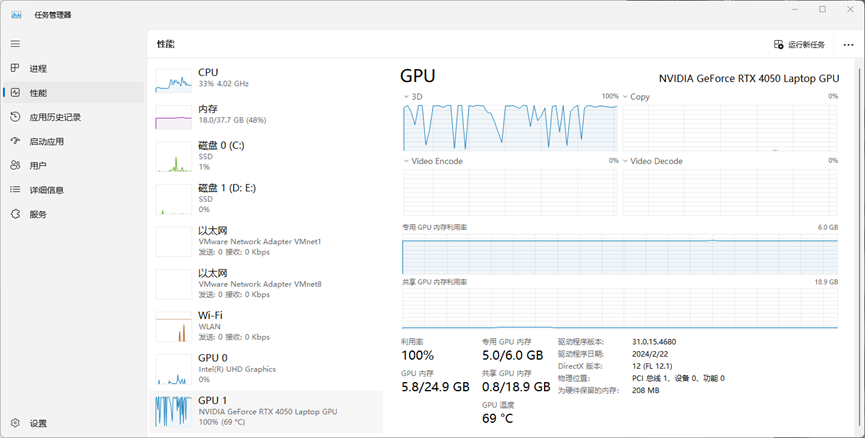
Task: Click the 33% 4.02 GHz CPU text
Action: [x=223, y=84]
